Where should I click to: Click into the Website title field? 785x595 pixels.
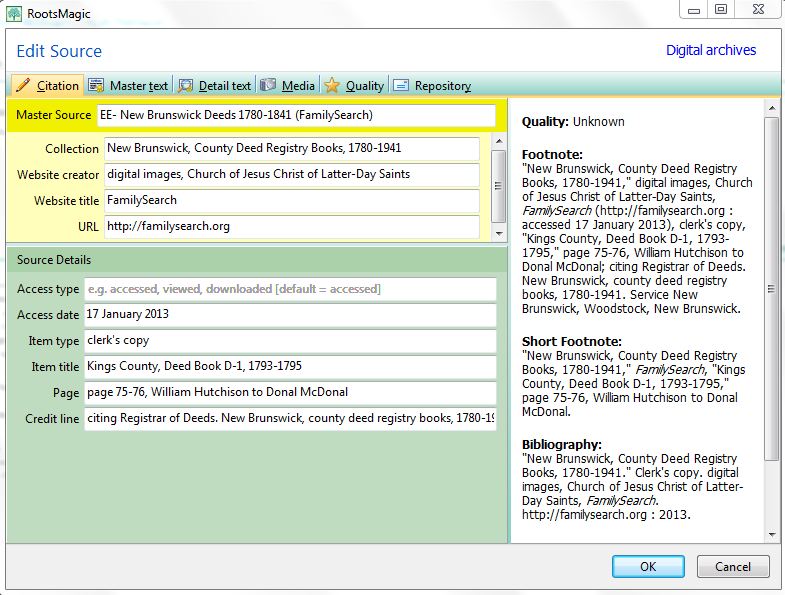pos(291,200)
